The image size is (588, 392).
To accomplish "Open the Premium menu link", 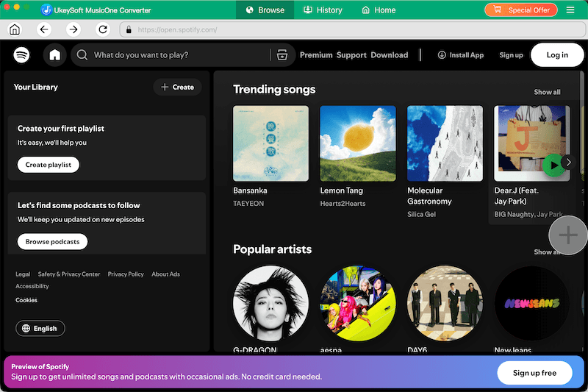I will point(316,54).
